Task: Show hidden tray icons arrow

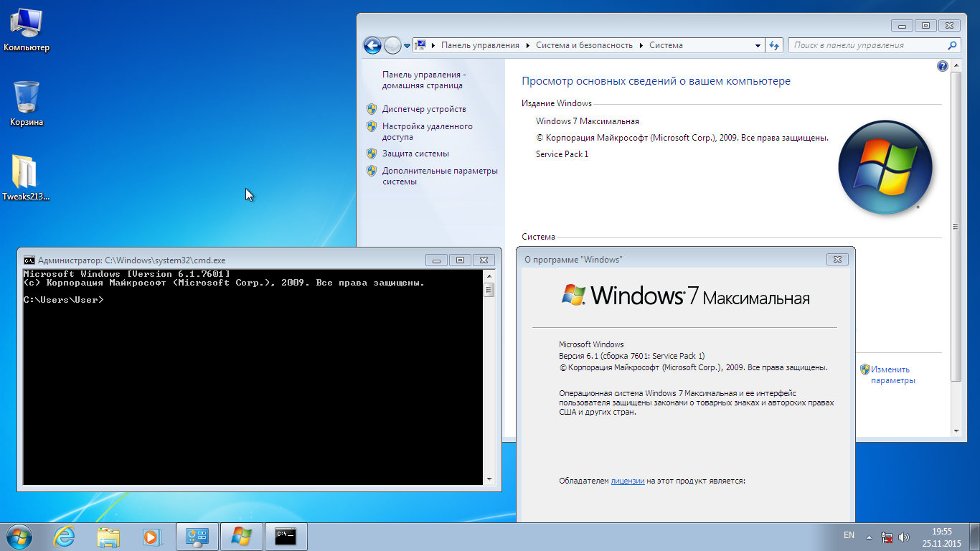Action: click(869, 537)
